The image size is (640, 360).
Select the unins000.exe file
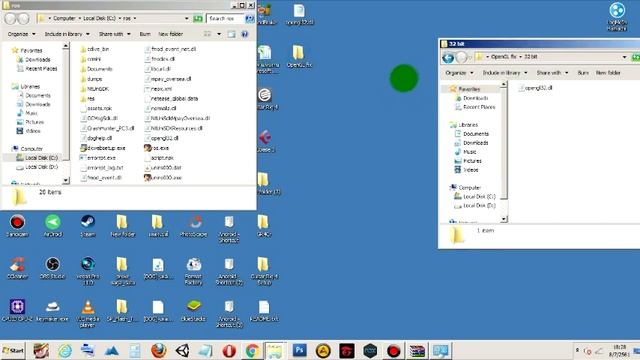(x=163, y=178)
